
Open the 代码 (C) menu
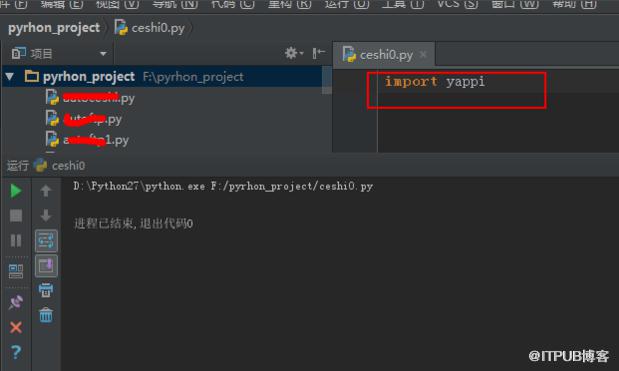point(233,4)
